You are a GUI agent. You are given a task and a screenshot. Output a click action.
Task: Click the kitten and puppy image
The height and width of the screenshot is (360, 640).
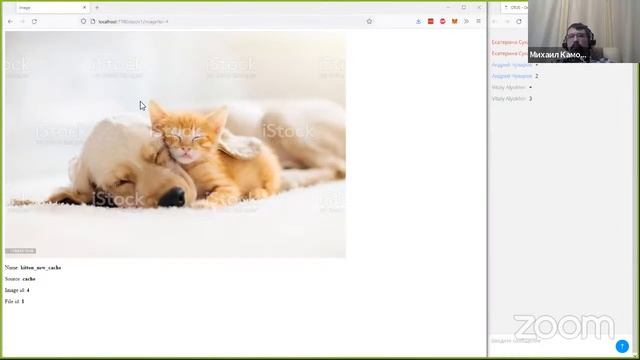pyautogui.click(x=175, y=144)
